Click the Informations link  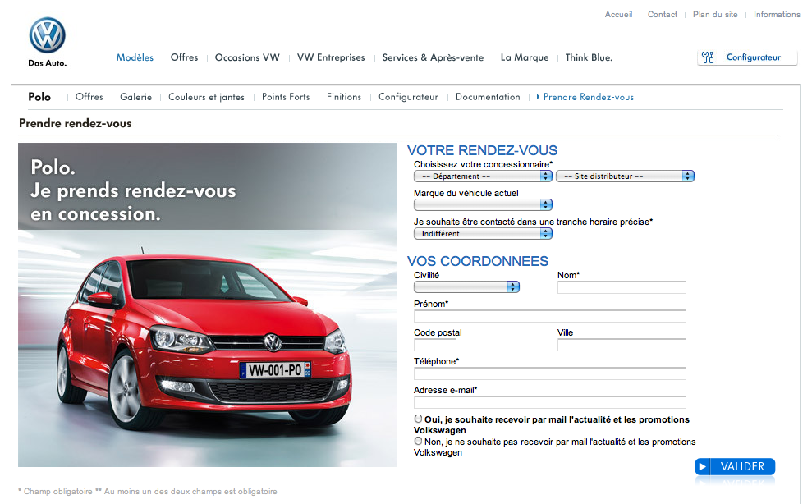777,15
